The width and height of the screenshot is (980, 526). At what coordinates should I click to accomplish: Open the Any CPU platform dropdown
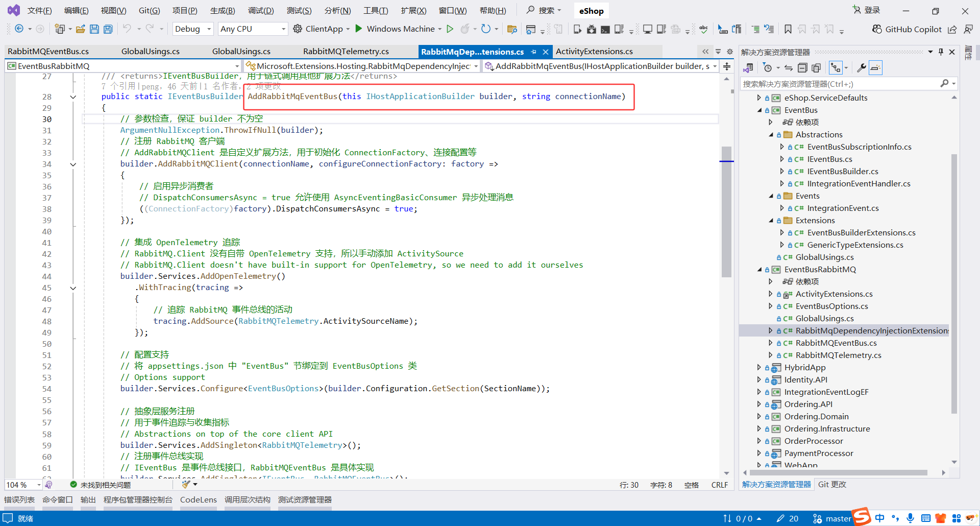pyautogui.click(x=253, y=29)
